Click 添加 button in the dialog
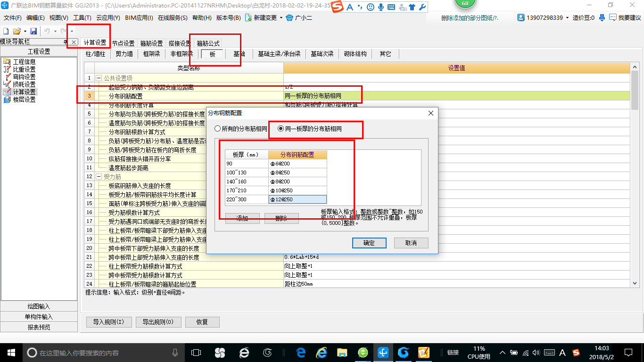This screenshot has height=362, width=644. [x=242, y=218]
